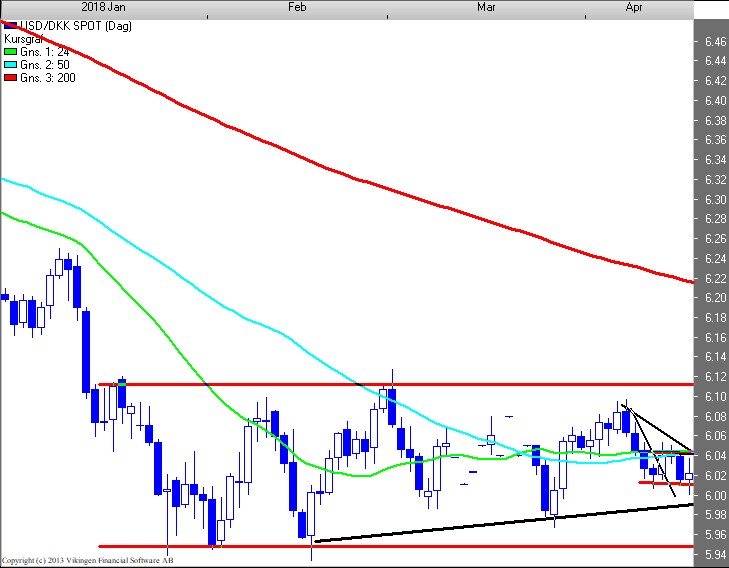Click the 6.12 price axis label
The image size is (729, 568).
(715, 376)
